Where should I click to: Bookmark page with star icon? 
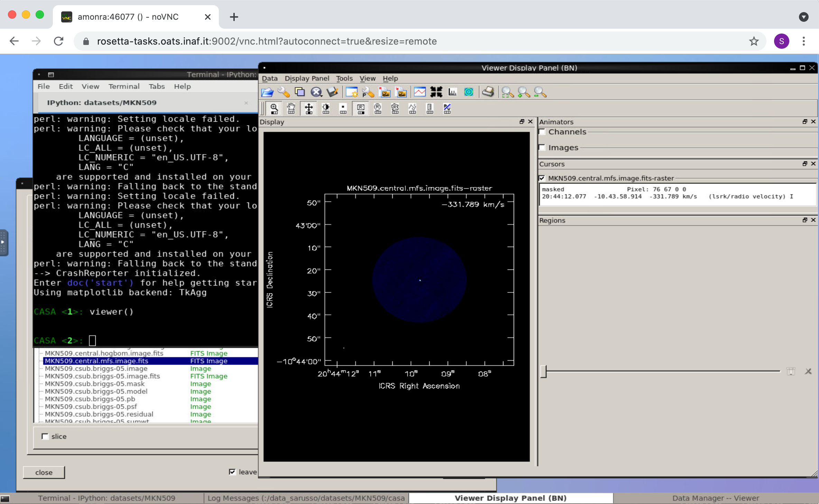tap(754, 41)
